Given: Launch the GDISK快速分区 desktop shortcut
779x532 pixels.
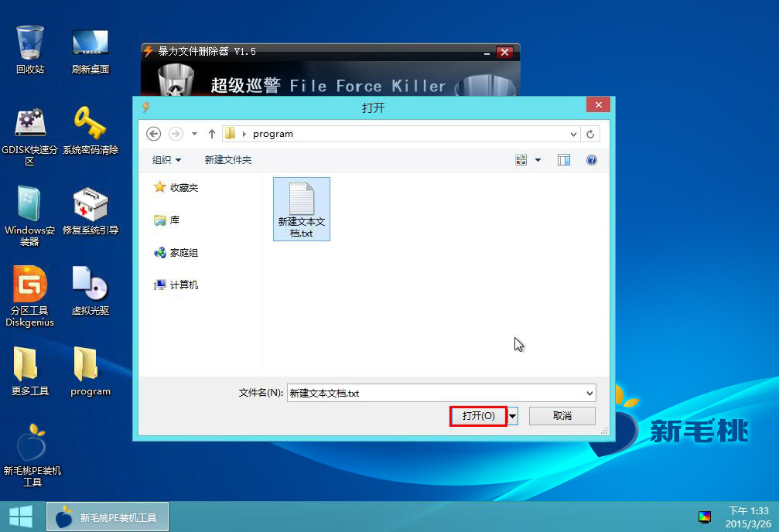Looking at the screenshot, I should click(30, 135).
